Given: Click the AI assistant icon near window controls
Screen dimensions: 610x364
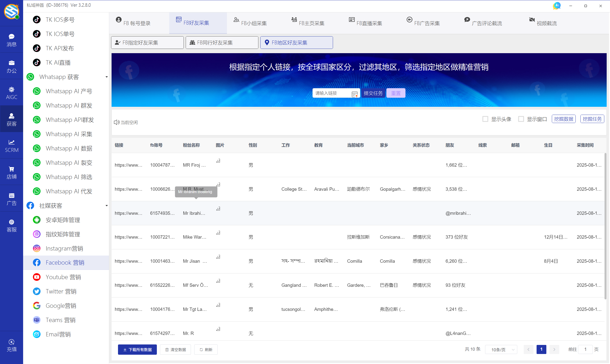Looking at the screenshot, I should [557, 5].
